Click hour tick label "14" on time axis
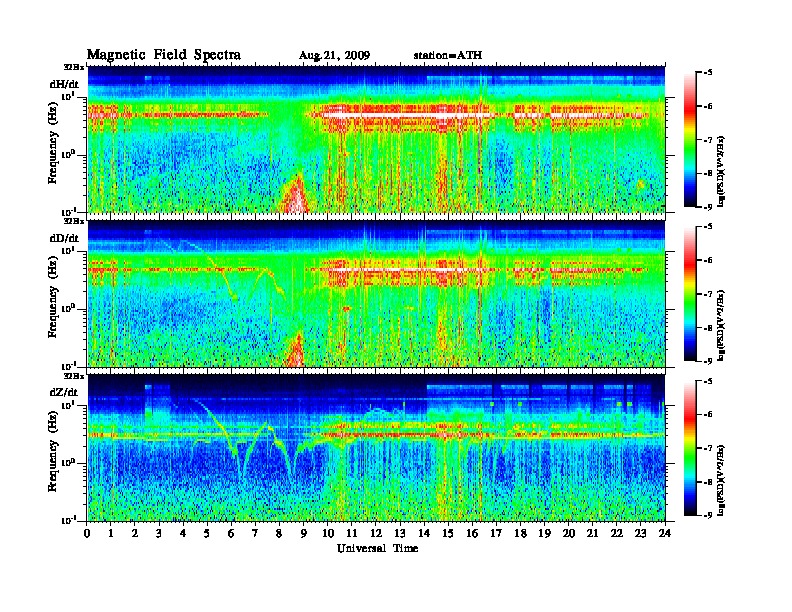792x612 pixels. (x=424, y=533)
